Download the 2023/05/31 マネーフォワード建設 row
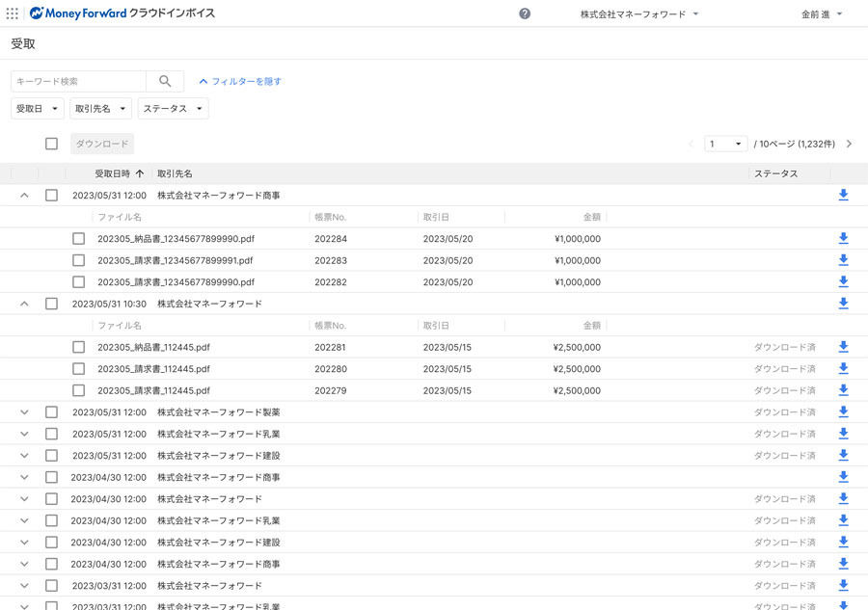This screenshot has height=610, width=868. pyautogui.click(x=844, y=455)
